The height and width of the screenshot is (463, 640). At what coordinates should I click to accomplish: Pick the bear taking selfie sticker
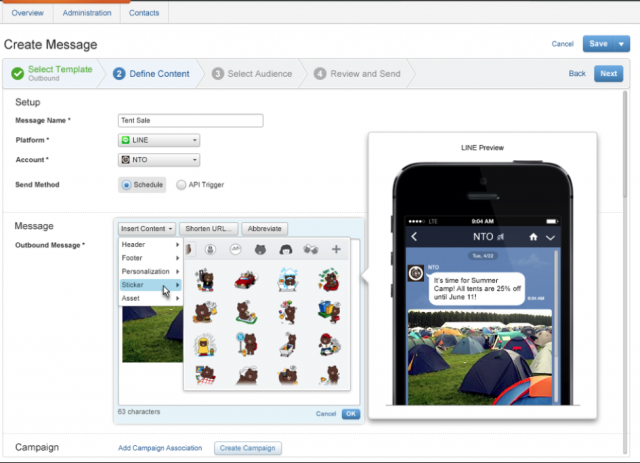pos(288,375)
